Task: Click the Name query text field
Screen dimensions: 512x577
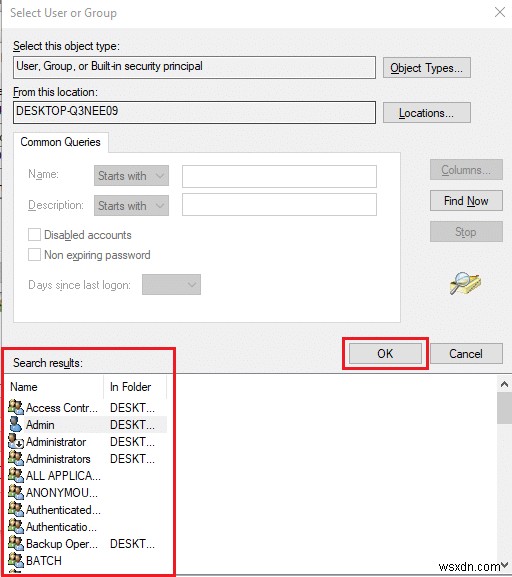Action: [279, 176]
